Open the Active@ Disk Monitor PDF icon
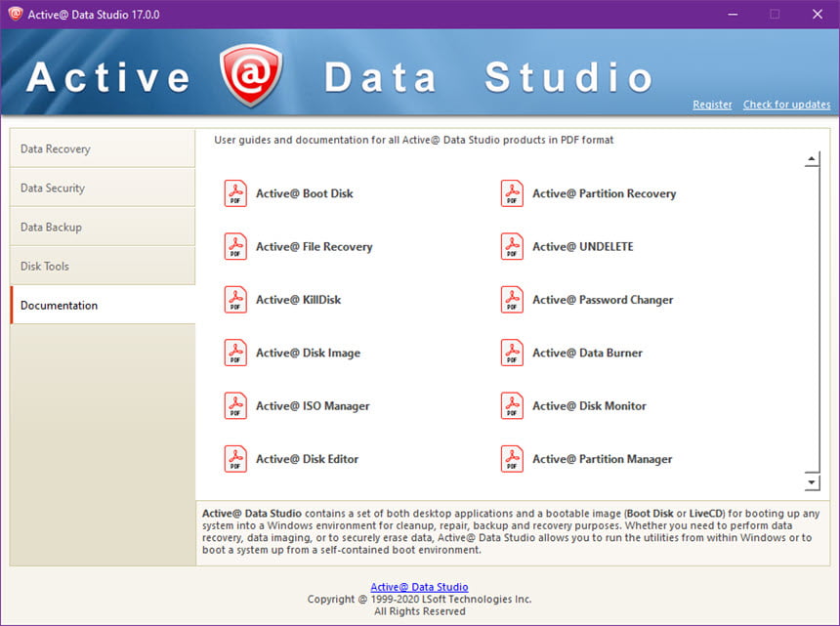The image size is (840, 626). 512,405
